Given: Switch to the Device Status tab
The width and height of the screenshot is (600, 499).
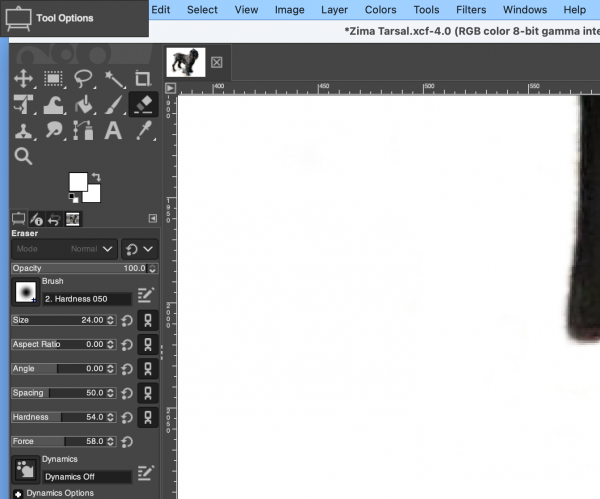Looking at the screenshot, I should pos(36,219).
